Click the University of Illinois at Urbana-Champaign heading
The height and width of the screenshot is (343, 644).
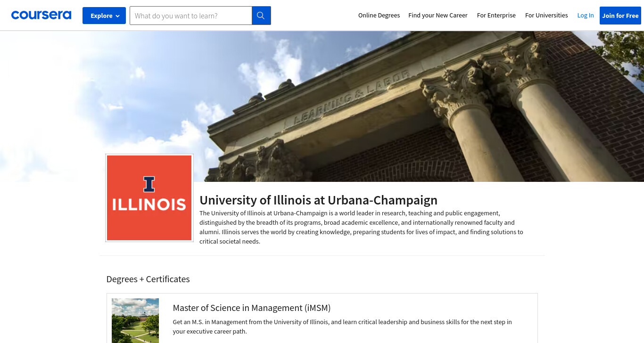point(318,200)
